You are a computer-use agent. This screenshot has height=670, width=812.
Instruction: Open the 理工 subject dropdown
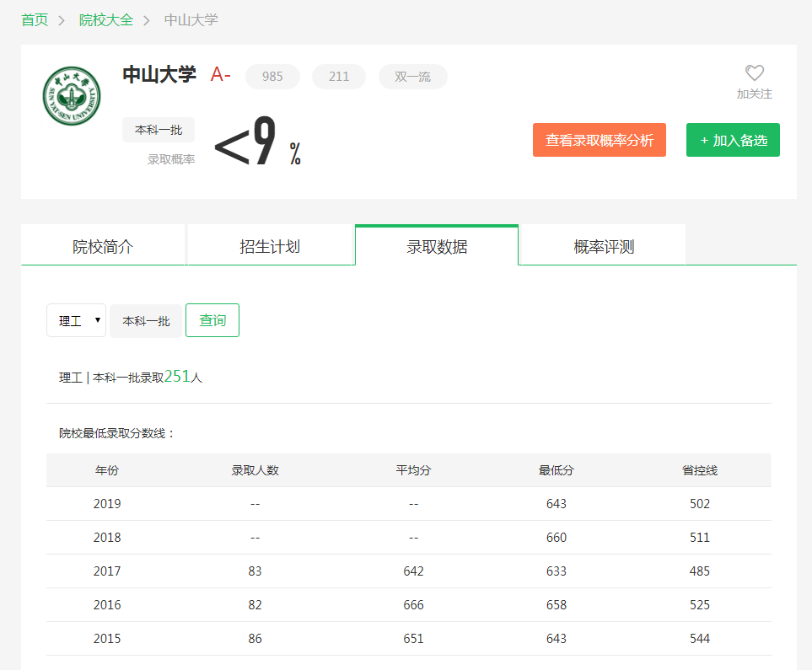tap(76, 320)
